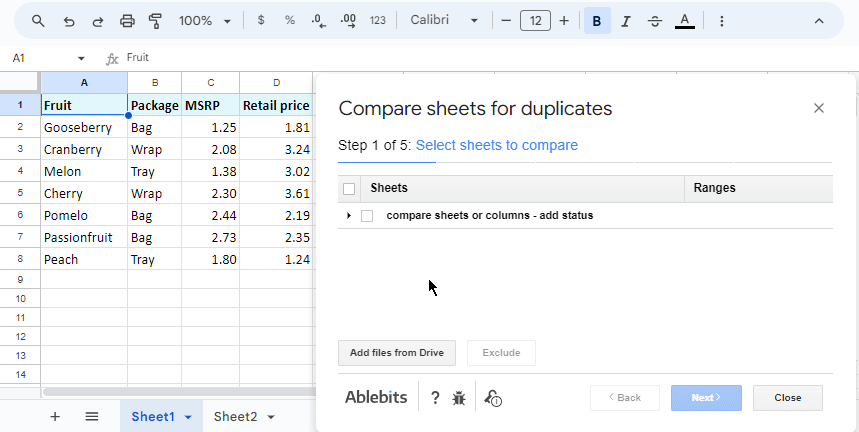
Task: Select column A header
Action: tap(84, 83)
